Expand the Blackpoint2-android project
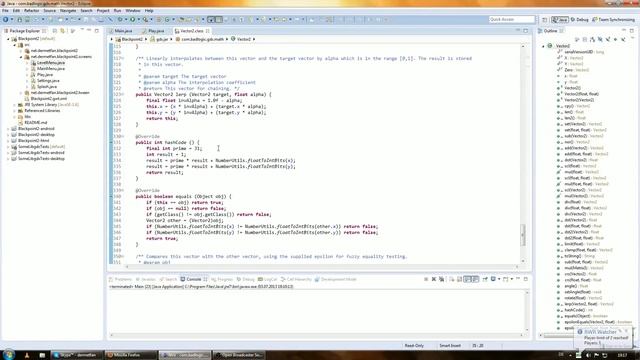This screenshot has width=640, height=360. pyautogui.click(x=8, y=129)
